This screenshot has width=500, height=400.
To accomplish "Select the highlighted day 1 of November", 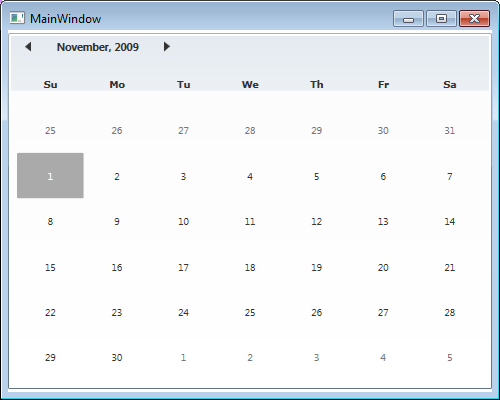I will (50, 176).
